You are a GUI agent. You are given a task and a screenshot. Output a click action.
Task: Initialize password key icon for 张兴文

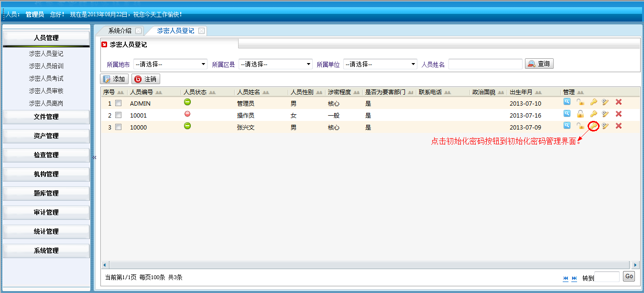point(593,126)
